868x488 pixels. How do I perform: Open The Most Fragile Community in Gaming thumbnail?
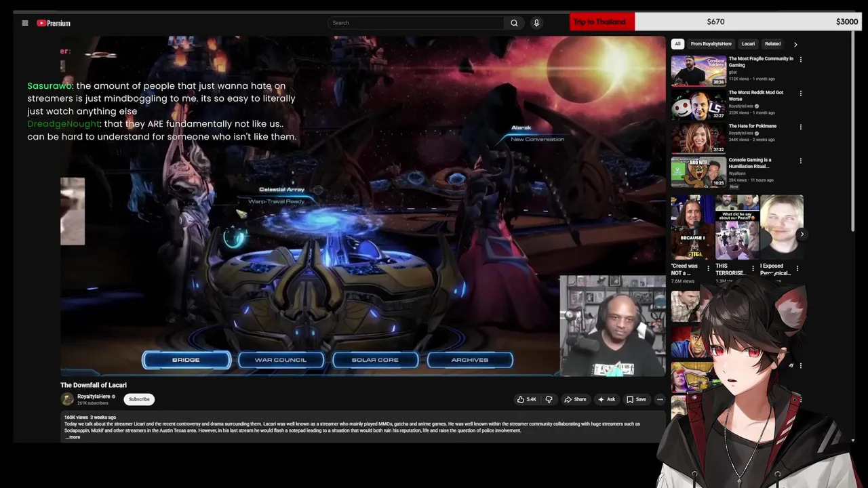point(698,70)
